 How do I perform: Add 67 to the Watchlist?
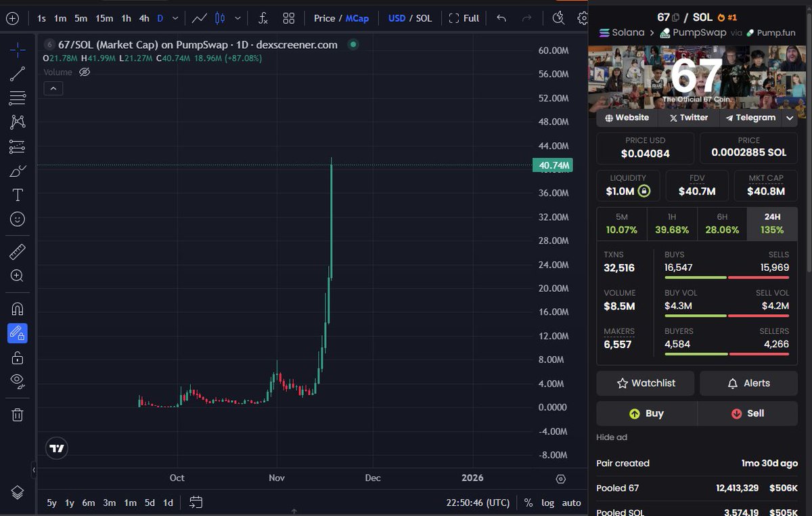(x=645, y=383)
